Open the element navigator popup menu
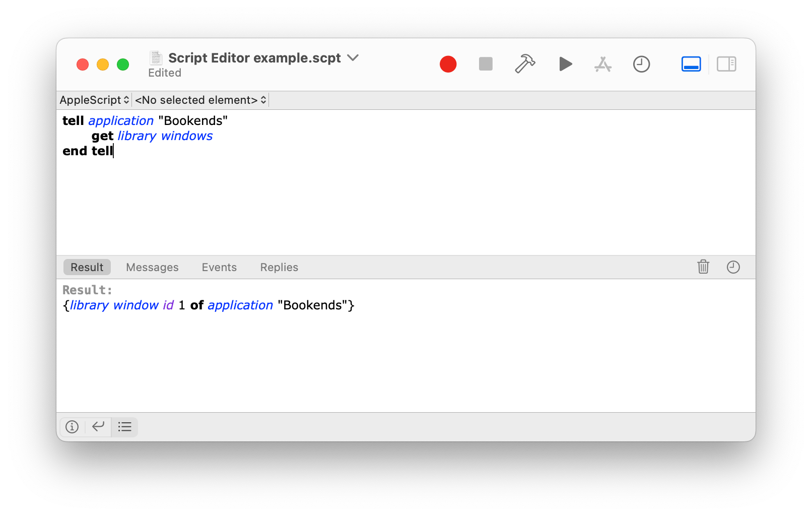This screenshot has height=516, width=812. [200, 100]
